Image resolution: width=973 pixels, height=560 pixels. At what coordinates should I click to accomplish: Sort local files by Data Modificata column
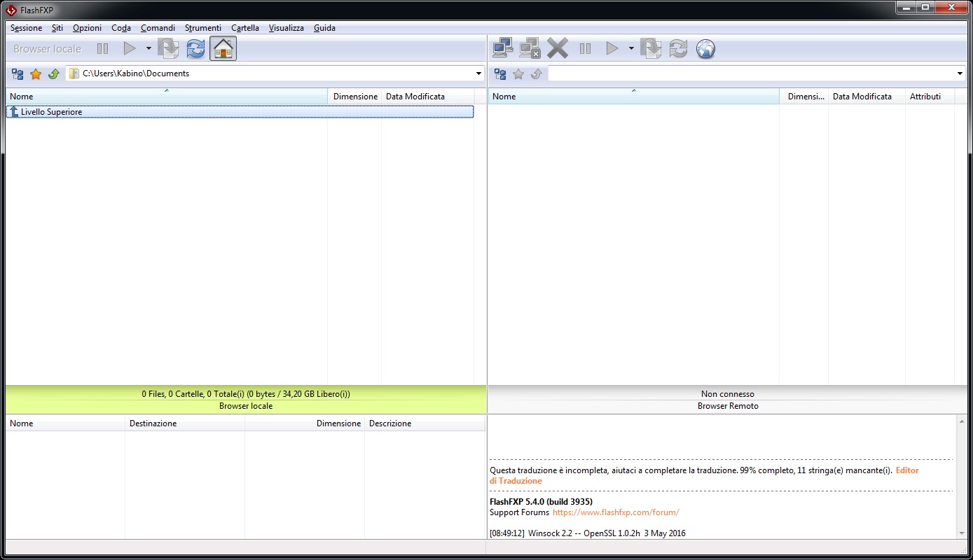pos(427,97)
